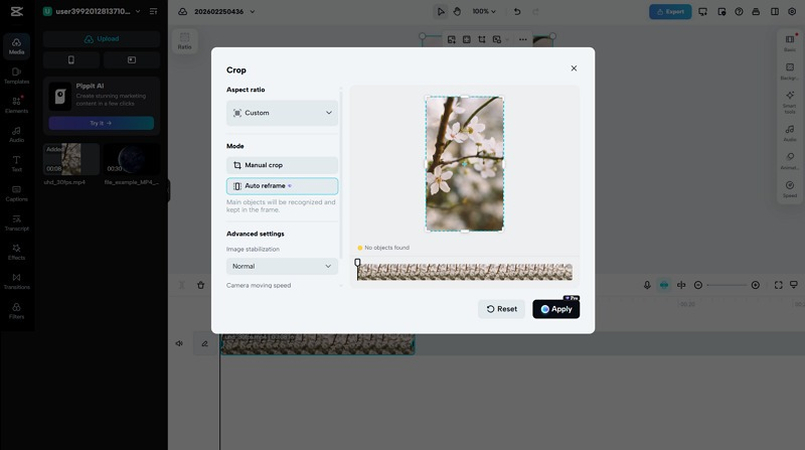This screenshot has height=450, width=805.
Task: Click the CapCut logo icon
Action: (x=16, y=11)
